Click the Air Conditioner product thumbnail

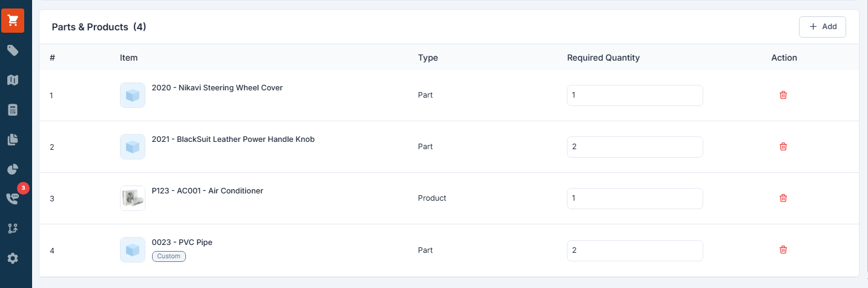coord(133,198)
